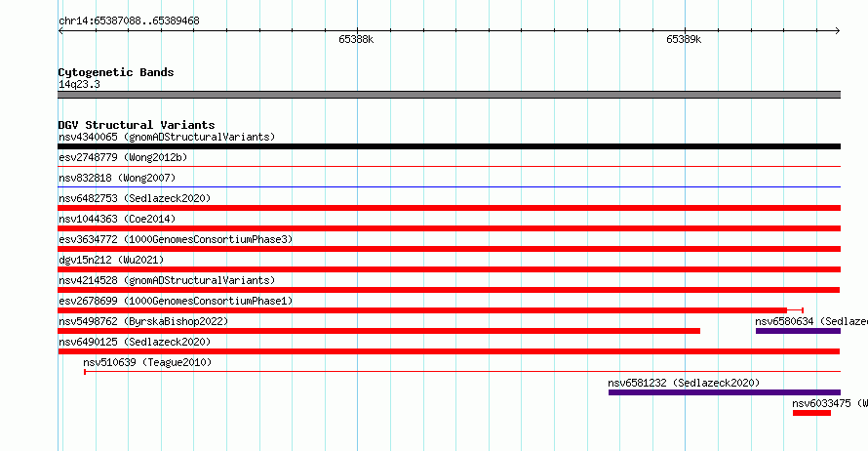Click the 65388k ruler tick label
This screenshot has width=868, height=451.
click(356, 39)
